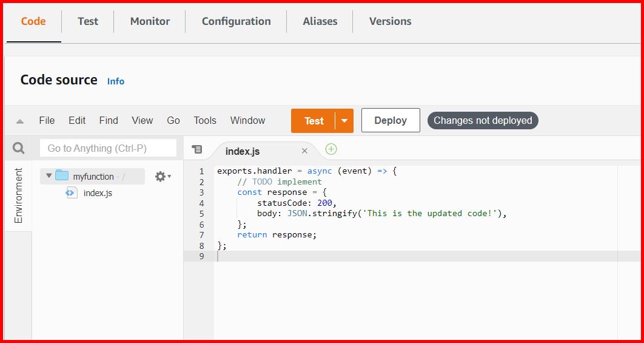Image resolution: width=644 pixels, height=343 pixels.
Task: Open the Versions tab
Action: [x=390, y=21]
